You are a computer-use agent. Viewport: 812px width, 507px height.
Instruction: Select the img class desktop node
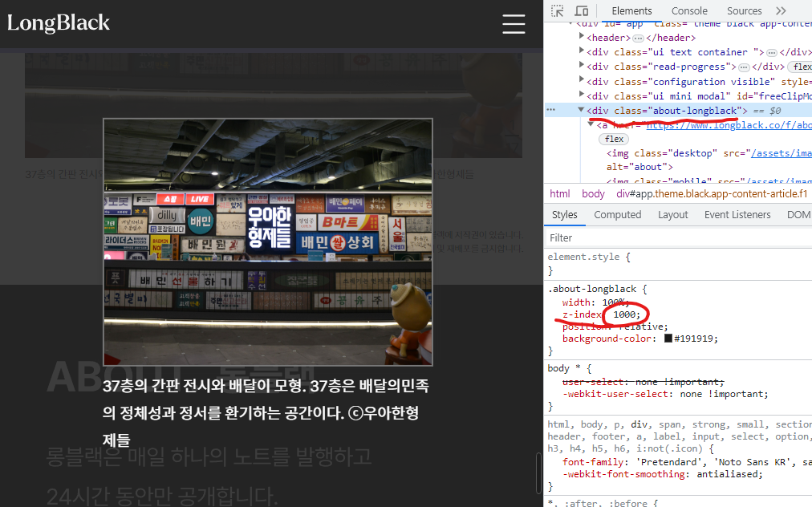click(709, 153)
